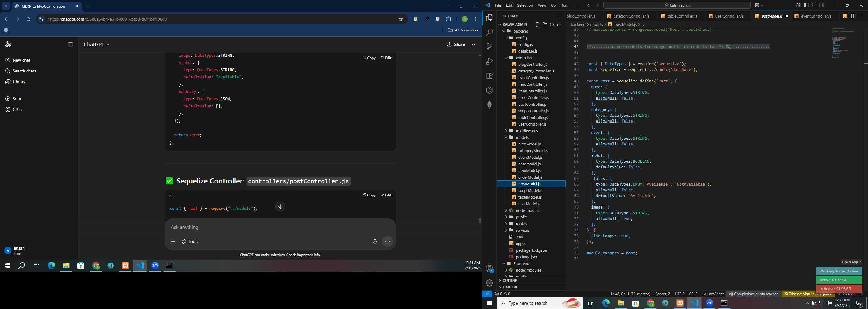Image resolution: width=868 pixels, height=309 pixels.
Task: Click the Windows Start button in right taskbar
Action: coord(489,303)
